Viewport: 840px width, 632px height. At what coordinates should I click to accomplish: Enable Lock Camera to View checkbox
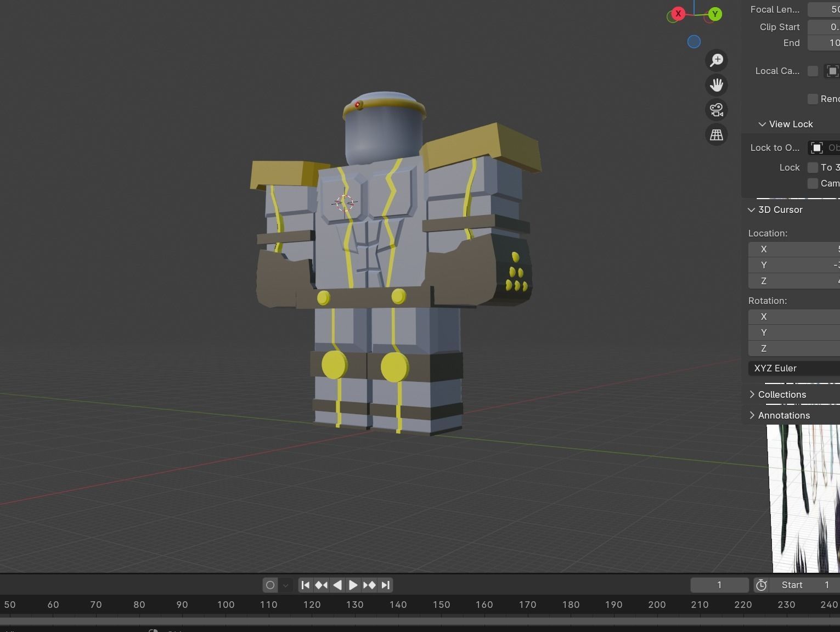pyautogui.click(x=813, y=183)
